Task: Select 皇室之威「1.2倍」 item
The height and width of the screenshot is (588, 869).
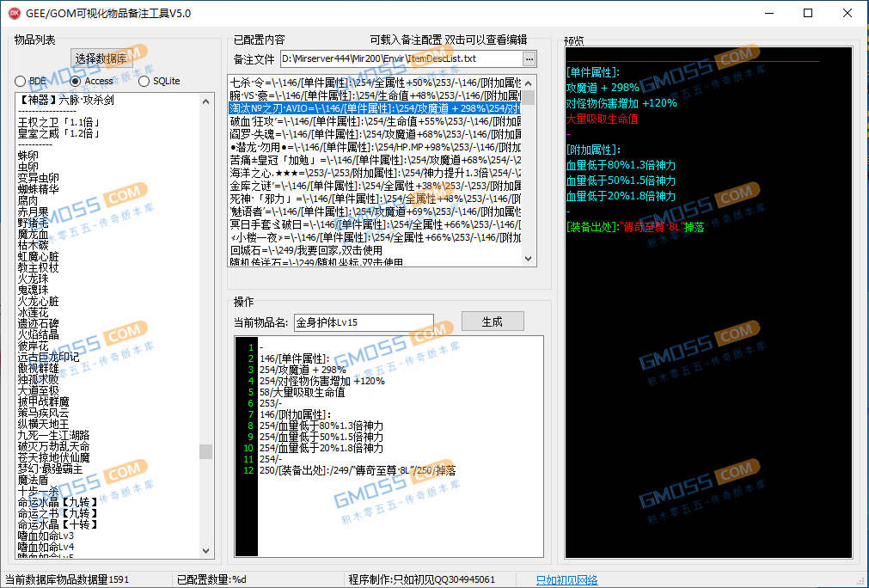Action: (x=58, y=133)
